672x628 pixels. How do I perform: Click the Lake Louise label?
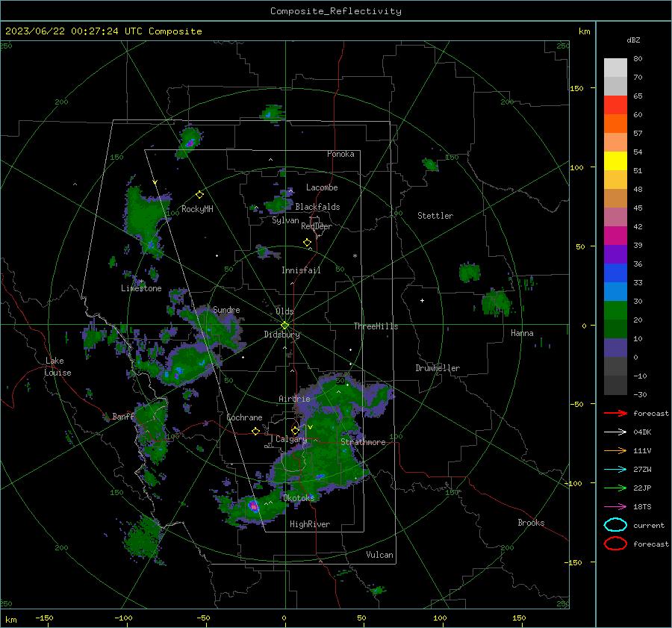click(x=57, y=367)
